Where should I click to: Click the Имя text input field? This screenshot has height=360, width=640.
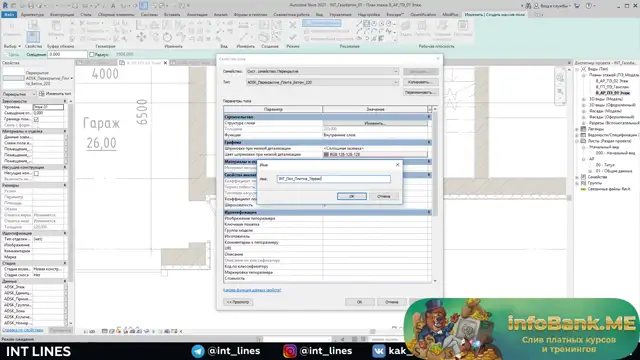point(333,179)
